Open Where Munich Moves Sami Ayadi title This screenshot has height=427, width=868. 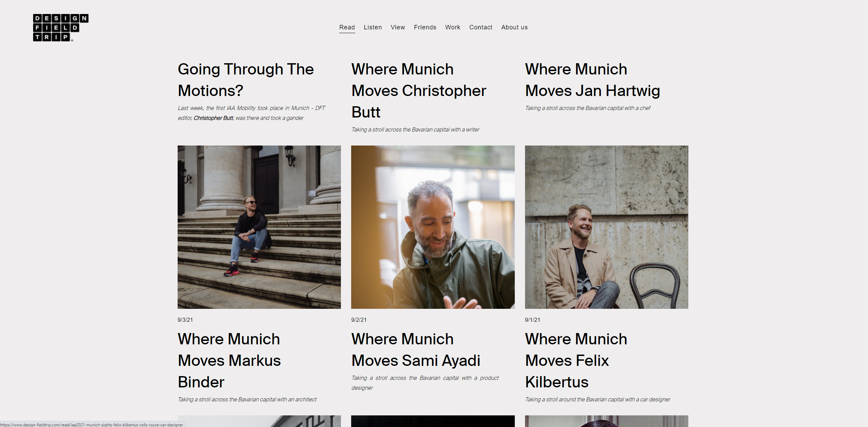(415, 350)
